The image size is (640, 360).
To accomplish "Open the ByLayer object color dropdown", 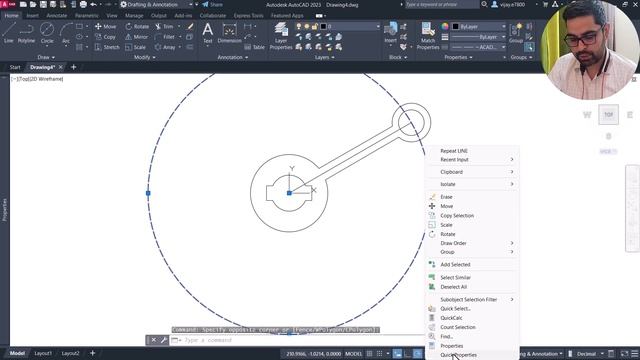I will coord(478,27).
